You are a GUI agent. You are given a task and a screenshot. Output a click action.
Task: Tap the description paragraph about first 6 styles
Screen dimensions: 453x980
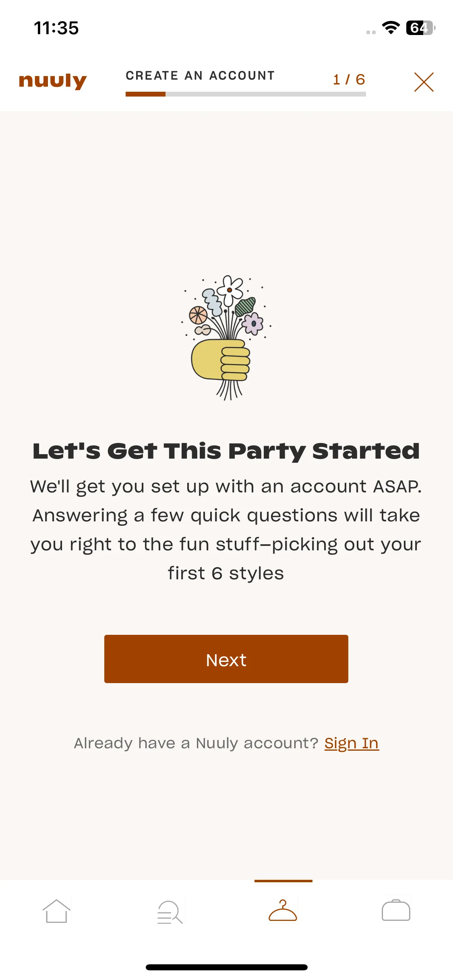coord(226,530)
